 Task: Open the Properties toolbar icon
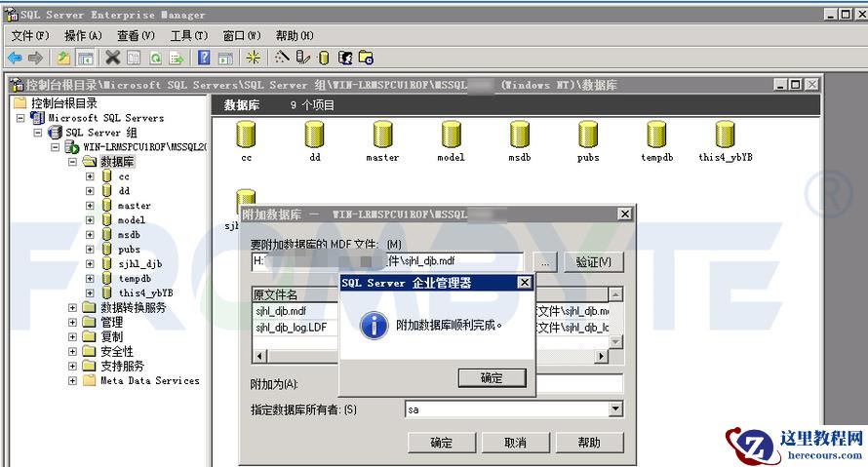pyautogui.click(x=134, y=58)
